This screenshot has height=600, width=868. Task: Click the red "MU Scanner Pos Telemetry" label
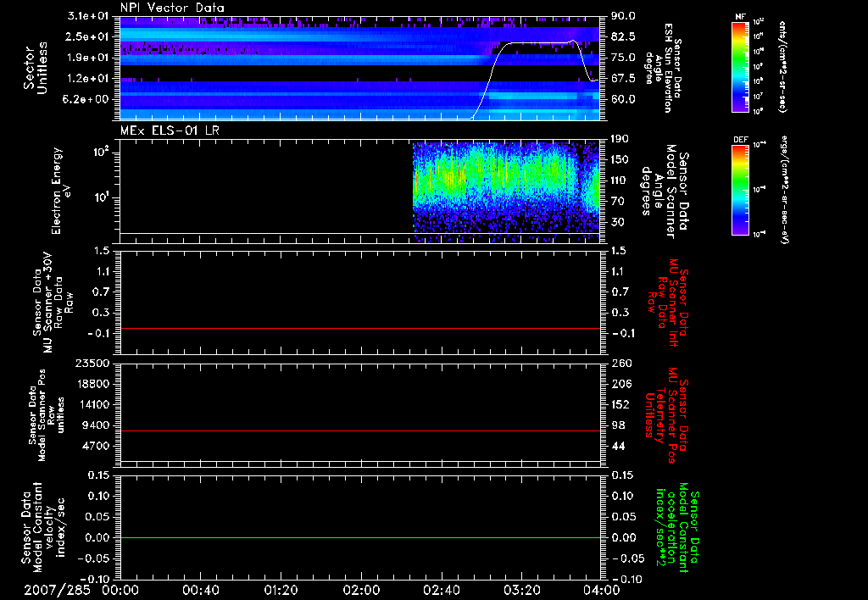666,415
